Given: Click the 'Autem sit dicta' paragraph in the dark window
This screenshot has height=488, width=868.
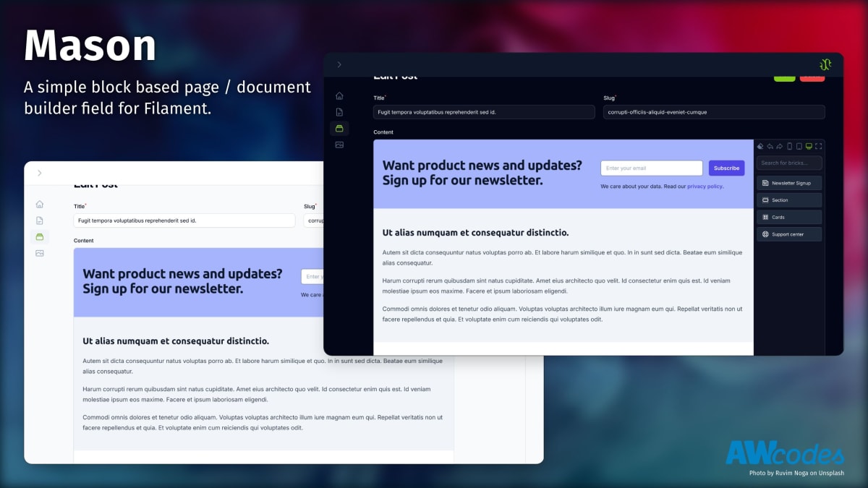Looking at the screenshot, I should pyautogui.click(x=562, y=257).
